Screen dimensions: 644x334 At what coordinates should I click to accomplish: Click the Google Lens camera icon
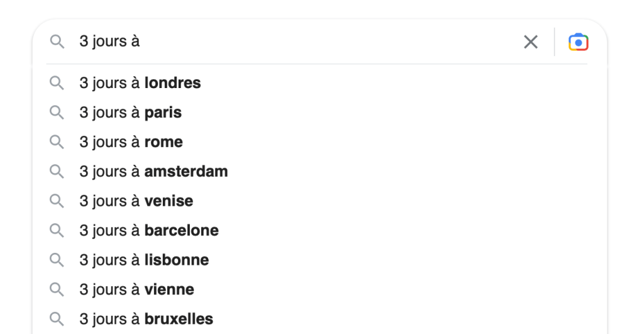(x=578, y=42)
